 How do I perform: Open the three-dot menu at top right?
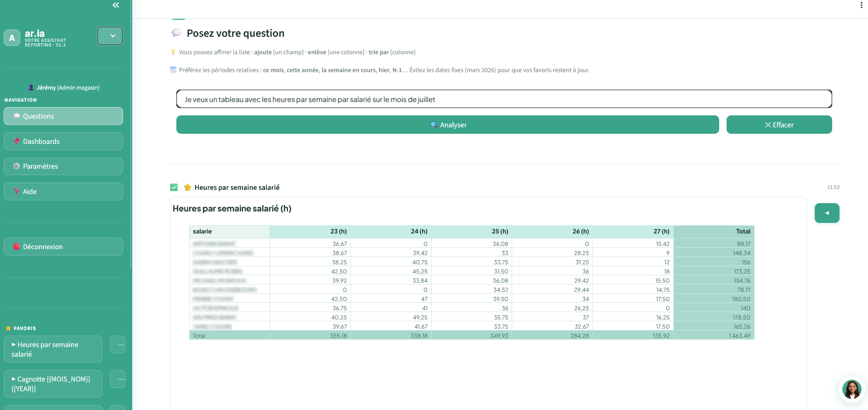click(861, 5)
